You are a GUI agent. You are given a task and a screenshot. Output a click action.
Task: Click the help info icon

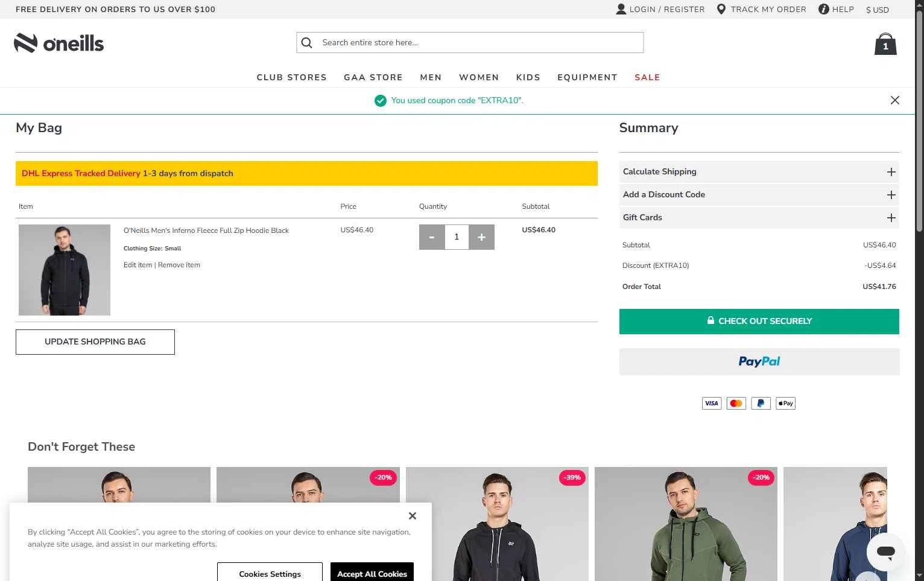click(x=823, y=9)
